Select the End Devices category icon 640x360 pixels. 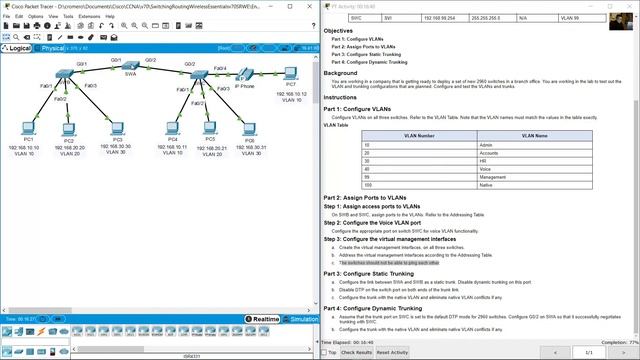[18, 331]
